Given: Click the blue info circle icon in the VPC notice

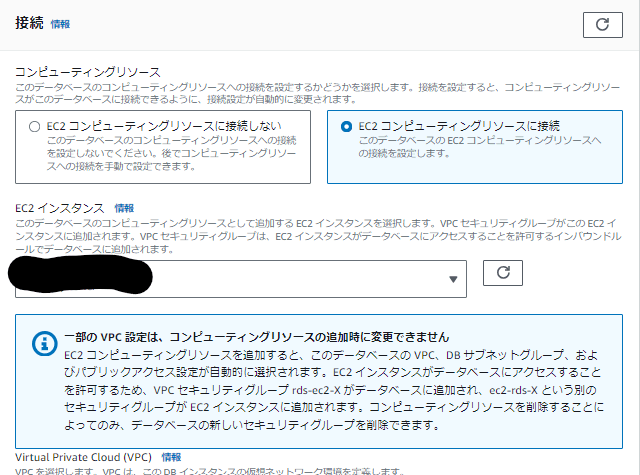Looking at the screenshot, I should coord(44,344).
